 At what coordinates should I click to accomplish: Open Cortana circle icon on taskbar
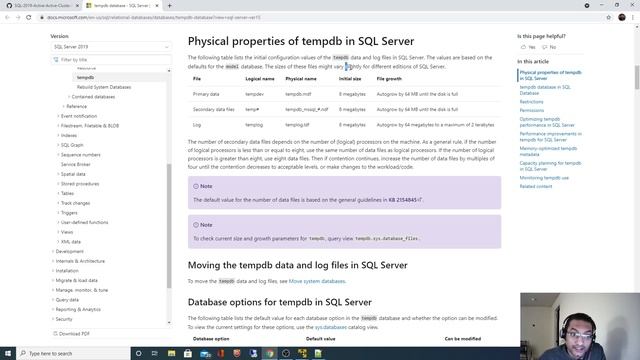(x=138, y=353)
